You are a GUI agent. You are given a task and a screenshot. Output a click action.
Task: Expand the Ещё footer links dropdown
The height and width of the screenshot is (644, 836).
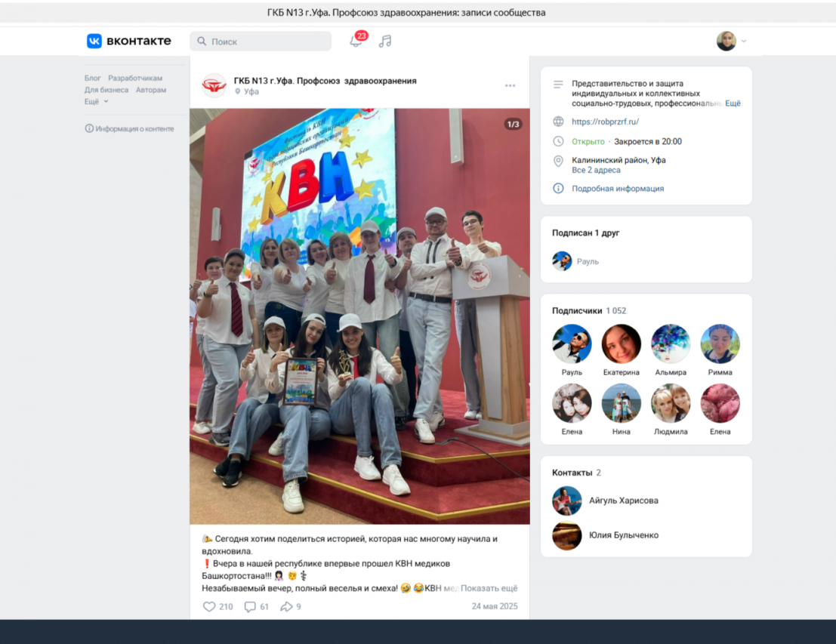pos(96,101)
